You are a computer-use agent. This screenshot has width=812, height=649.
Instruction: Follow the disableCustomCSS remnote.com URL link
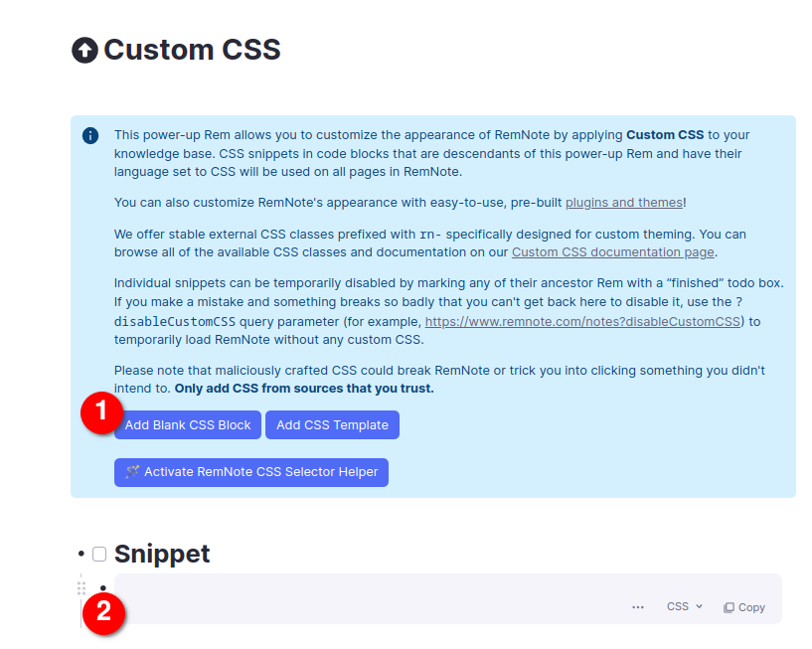(x=582, y=322)
